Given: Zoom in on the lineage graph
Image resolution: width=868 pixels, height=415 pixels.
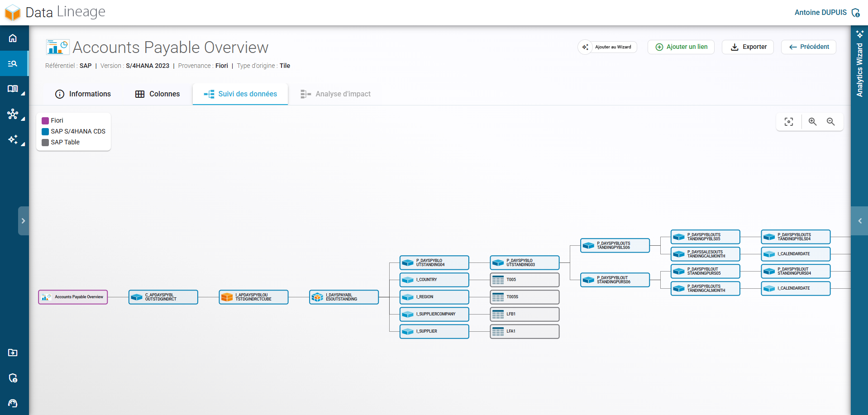Looking at the screenshot, I should pos(812,121).
